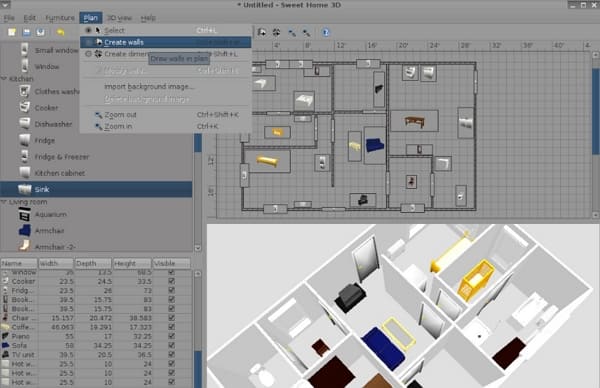Select the brown desk in the 2D plan
This screenshot has width=600, height=388.
click(415, 122)
